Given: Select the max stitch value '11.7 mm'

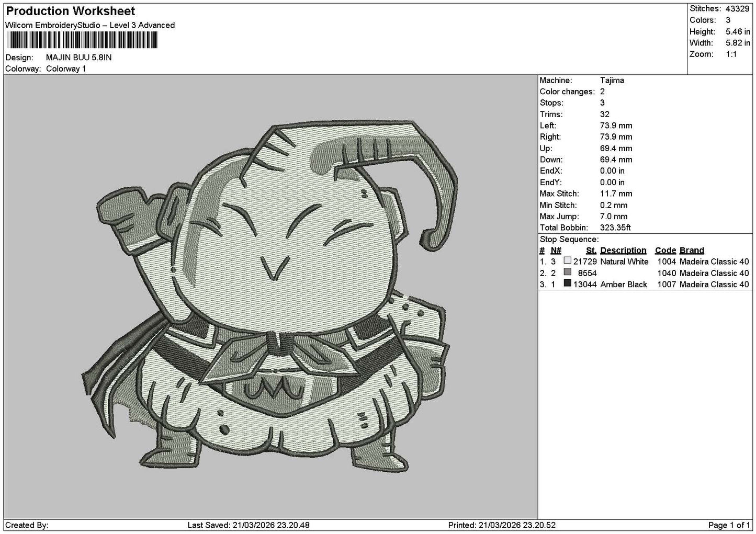Looking at the screenshot, I should tap(616, 194).
